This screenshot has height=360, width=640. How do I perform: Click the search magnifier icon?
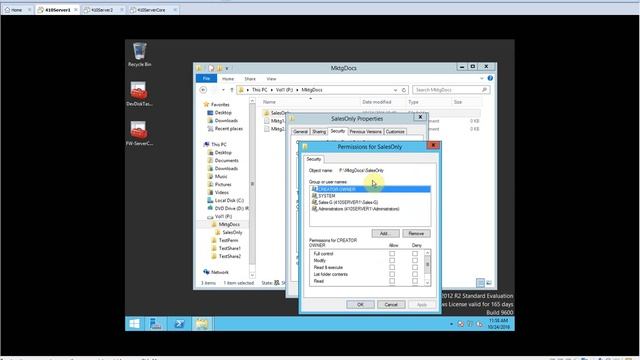484,90
